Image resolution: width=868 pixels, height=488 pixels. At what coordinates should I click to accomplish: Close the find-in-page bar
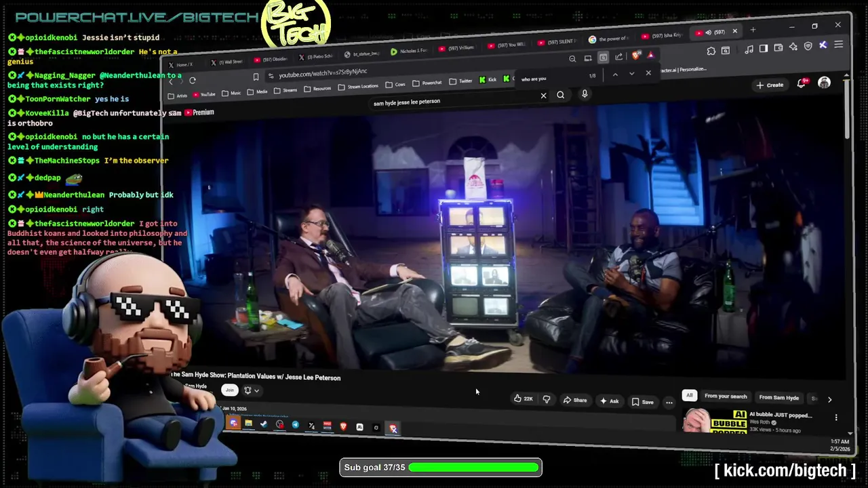[x=648, y=73]
